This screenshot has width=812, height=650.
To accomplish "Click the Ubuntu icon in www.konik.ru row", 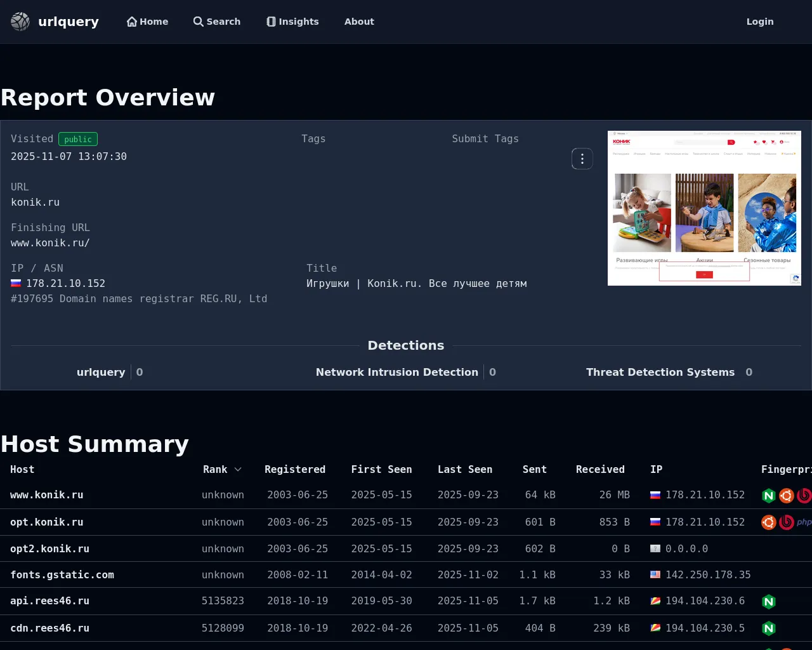I will click(x=787, y=496).
